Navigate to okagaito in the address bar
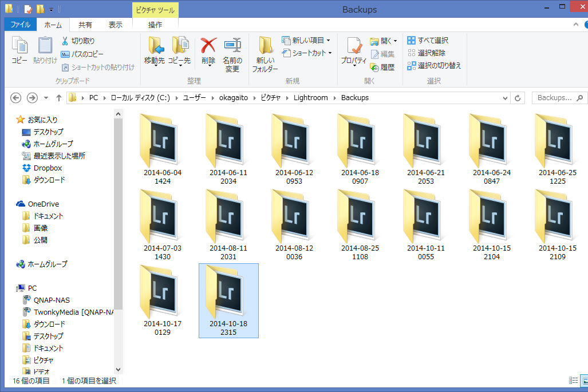588x392 pixels. [233, 98]
